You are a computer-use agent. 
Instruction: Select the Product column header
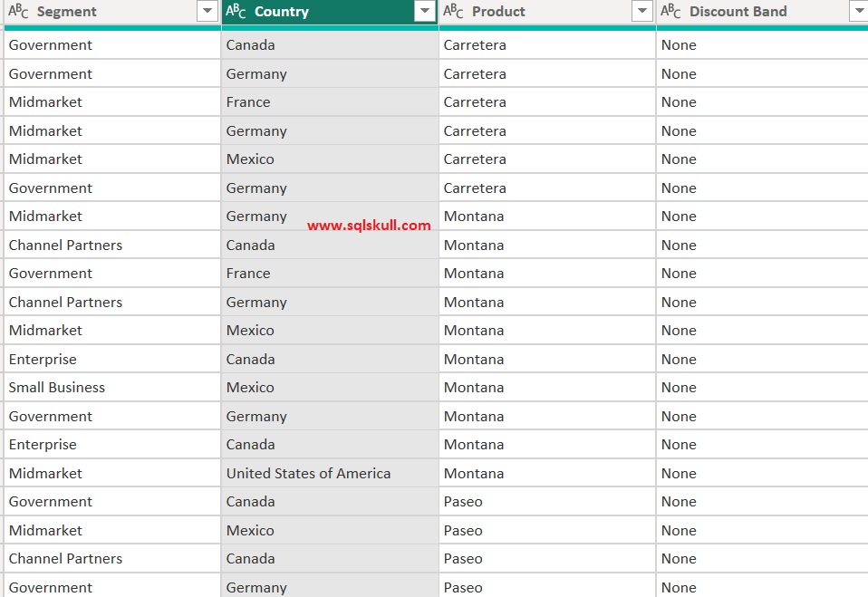click(498, 11)
